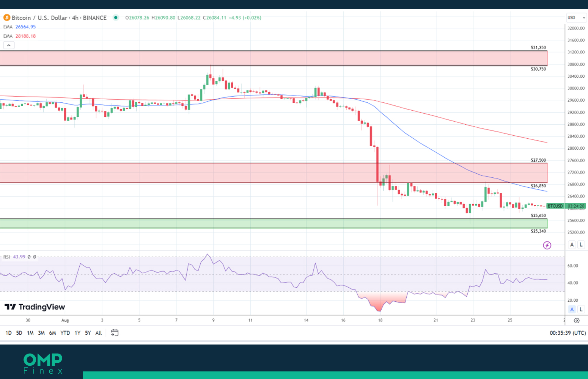This screenshot has height=379, width=588.
Task: Click the change value +4.93 (+0.02%)
Action: click(x=245, y=18)
